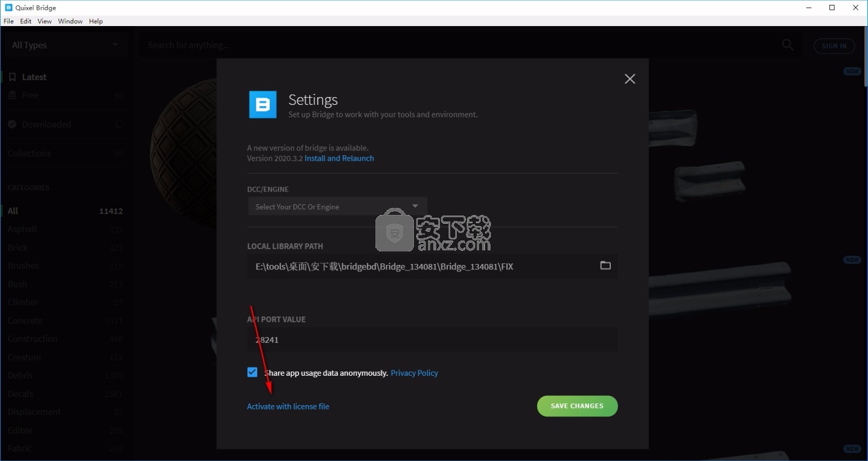Maximize the Quixel Bridge window
Screen dimensions: 868x461
pos(832,8)
